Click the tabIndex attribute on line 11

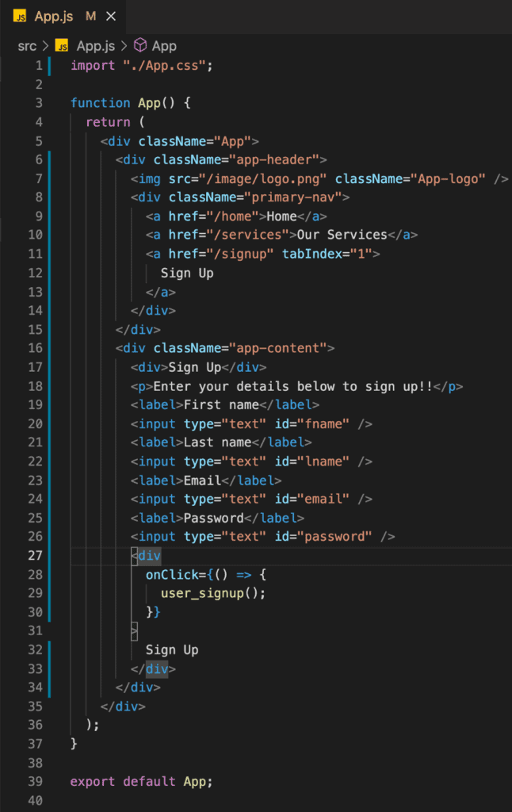[x=311, y=255]
